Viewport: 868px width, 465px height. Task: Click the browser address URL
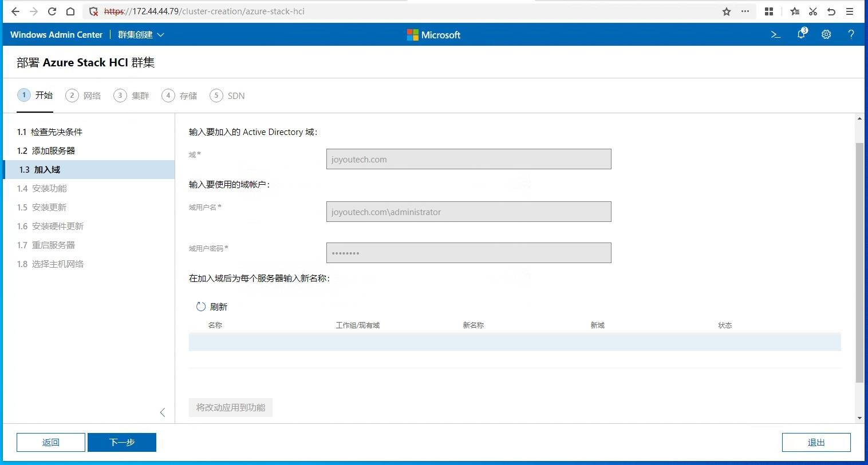204,11
